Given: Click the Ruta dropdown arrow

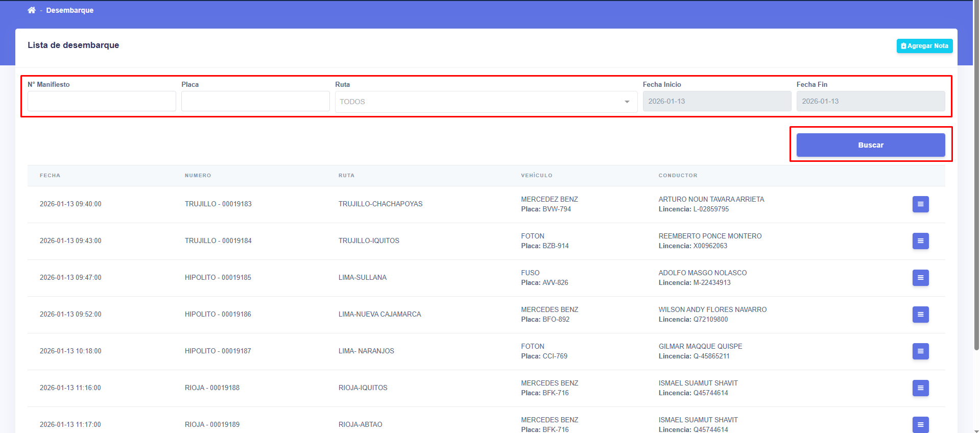Looking at the screenshot, I should (x=627, y=102).
